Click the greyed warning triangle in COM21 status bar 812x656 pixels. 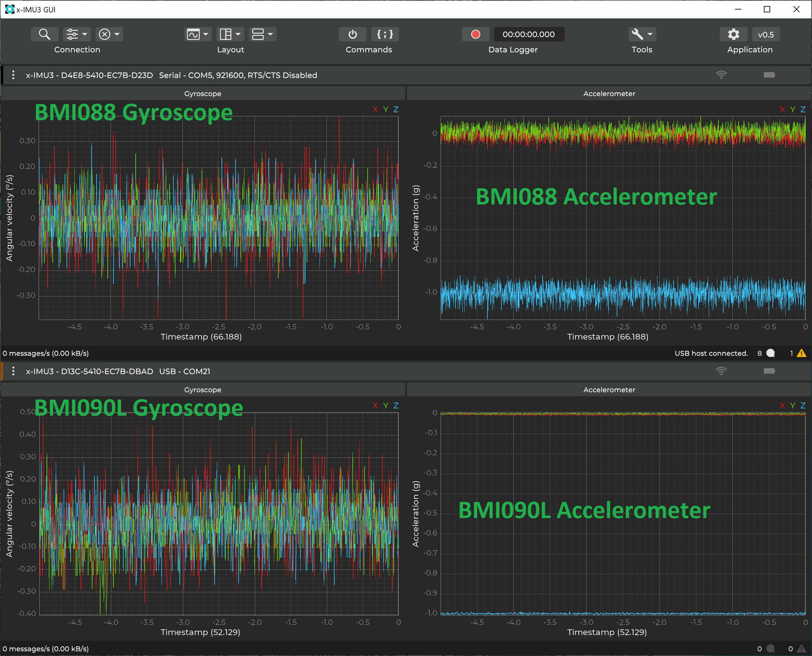[x=802, y=649]
